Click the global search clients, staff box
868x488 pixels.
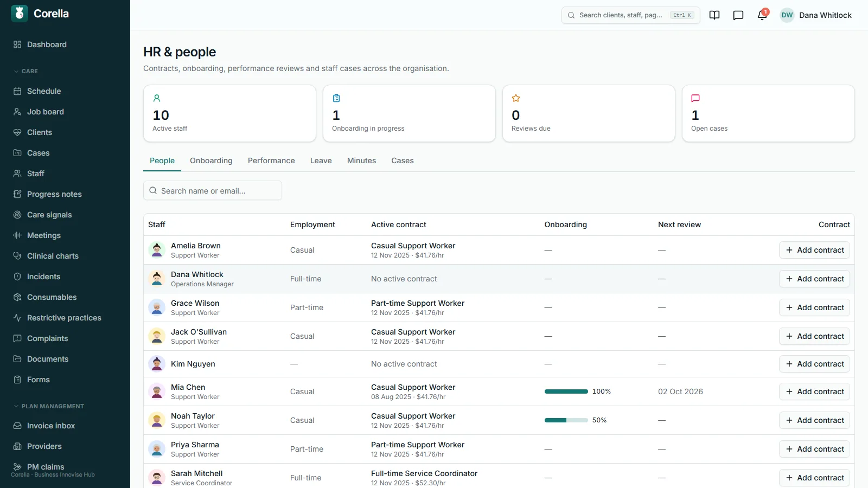point(630,15)
